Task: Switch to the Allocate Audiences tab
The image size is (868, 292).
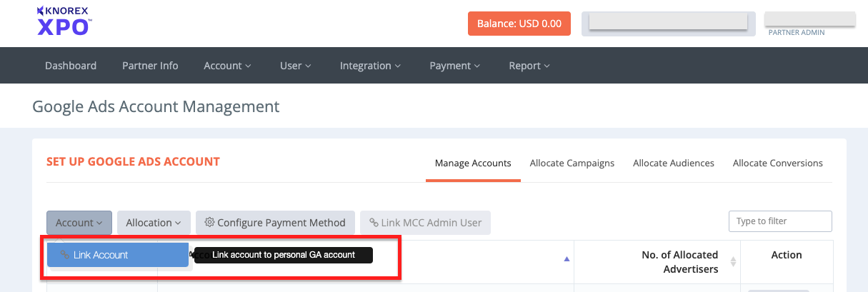Action: [x=673, y=163]
